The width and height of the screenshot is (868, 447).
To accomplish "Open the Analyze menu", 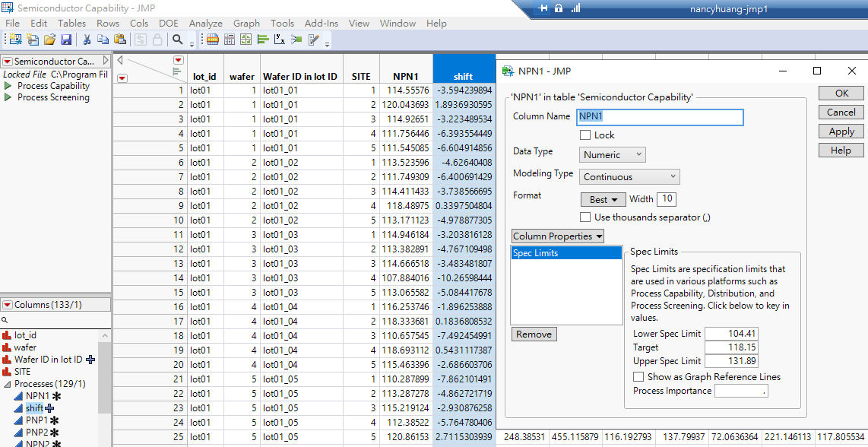I will pyautogui.click(x=205, y=24).
